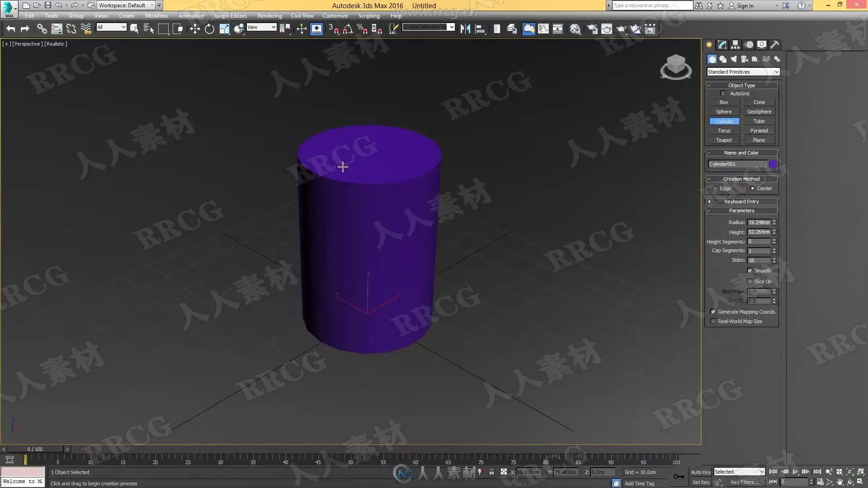868x488 pixels.
Task: Select the Move transform tool
Action: pos(195,29)
